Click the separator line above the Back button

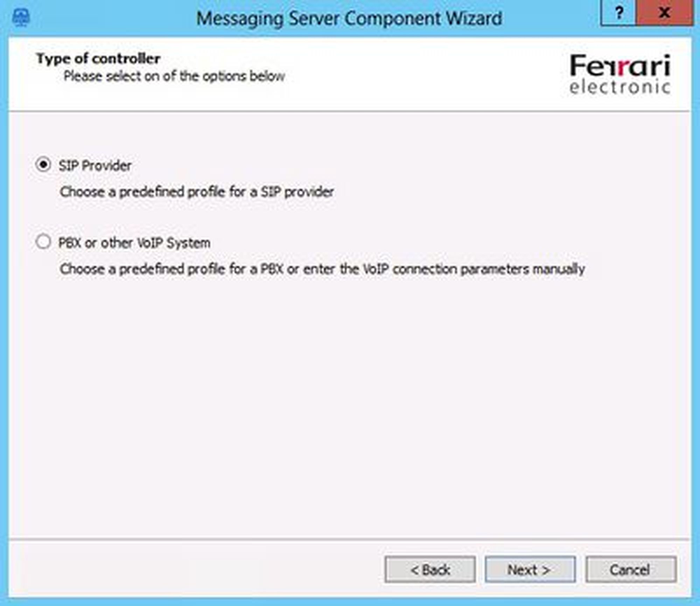pyautogui.click(x=350, y=539)
